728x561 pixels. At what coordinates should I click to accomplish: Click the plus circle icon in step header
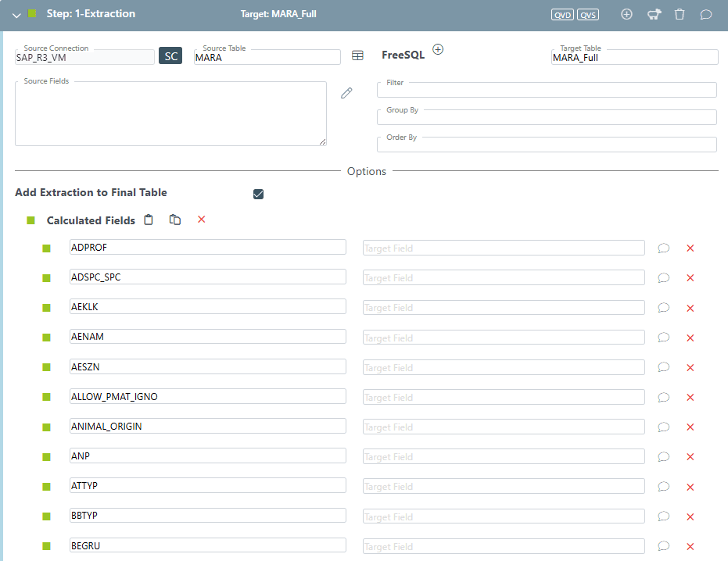click(x=626, y=14)
